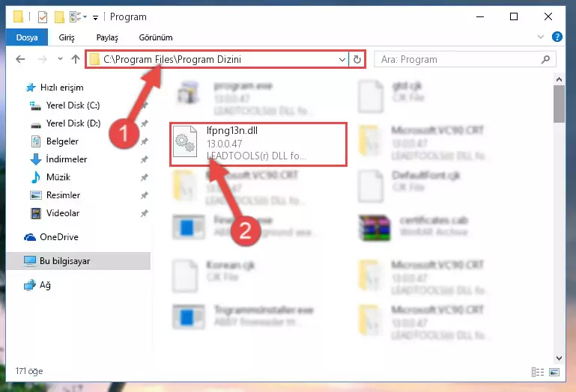Unpin Müzik using its pin icon

[x=145, y=177]
